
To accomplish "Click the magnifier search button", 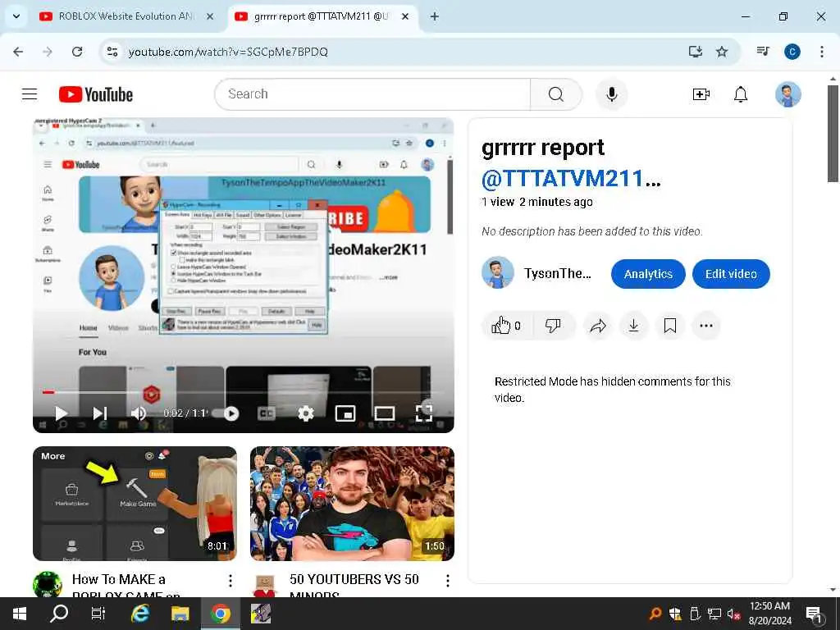I will [555, 94].
